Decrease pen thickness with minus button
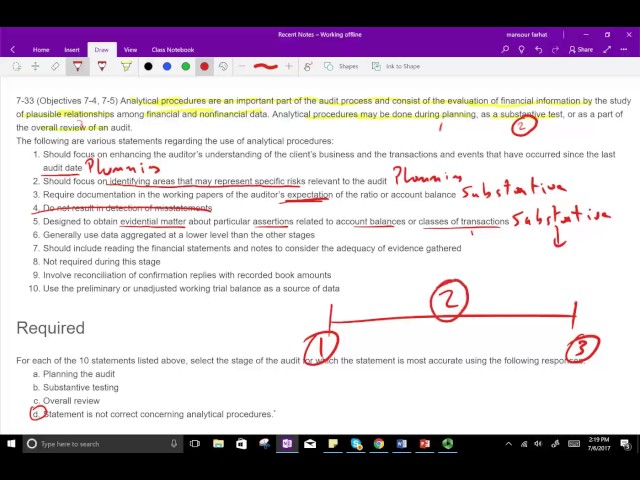The height and width of the screenshot is (480, 640). tap(242, 67)
